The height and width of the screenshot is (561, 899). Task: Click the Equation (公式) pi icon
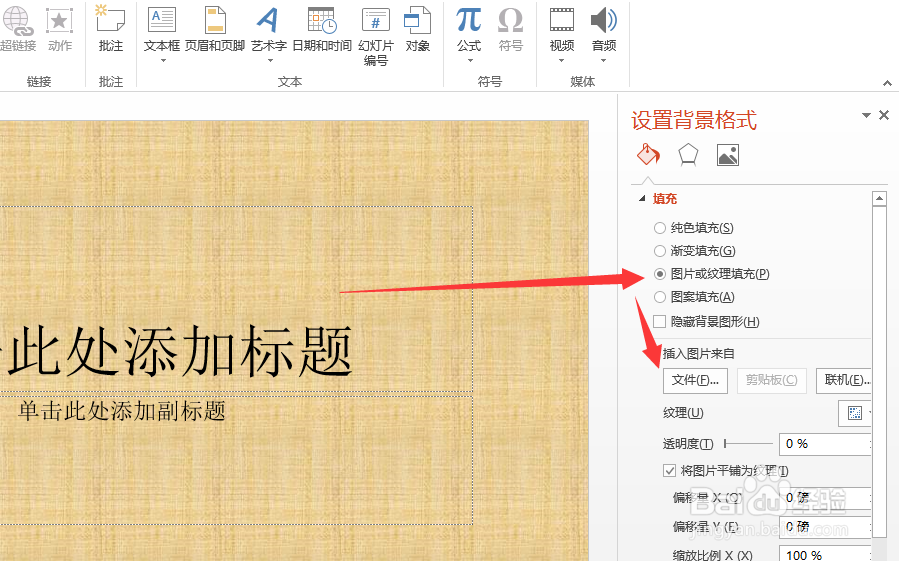(468, 20)
